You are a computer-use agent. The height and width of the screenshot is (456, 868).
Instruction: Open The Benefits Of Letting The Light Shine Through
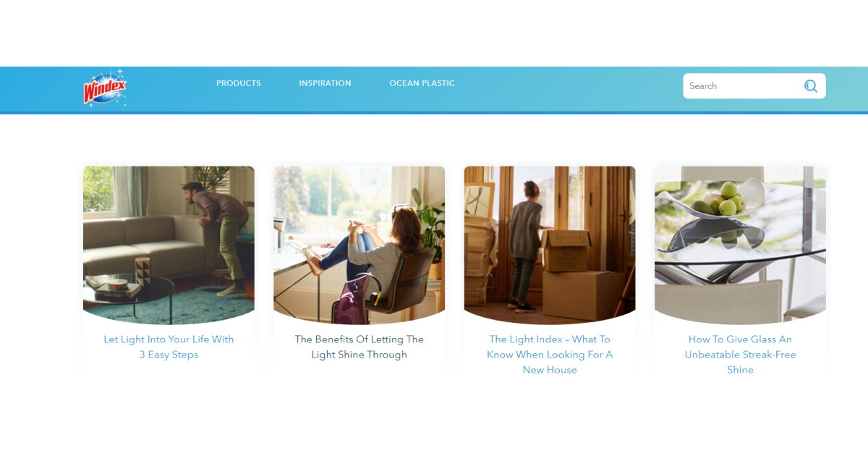[359, 347]
